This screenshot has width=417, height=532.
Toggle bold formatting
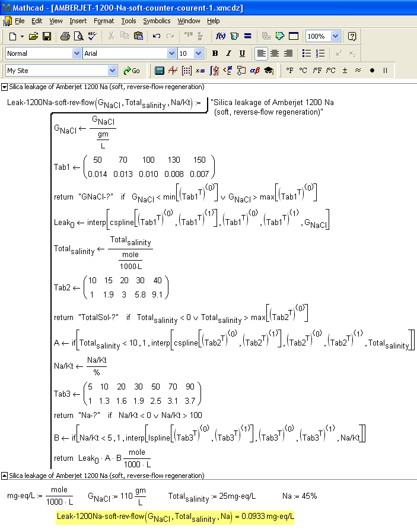215,53
